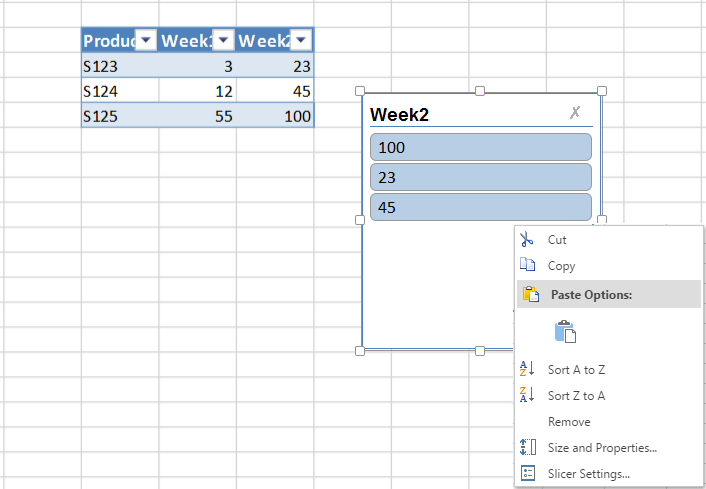Click the Slicer Settings icon
706x489 pixels.
[x=527, y=473]
